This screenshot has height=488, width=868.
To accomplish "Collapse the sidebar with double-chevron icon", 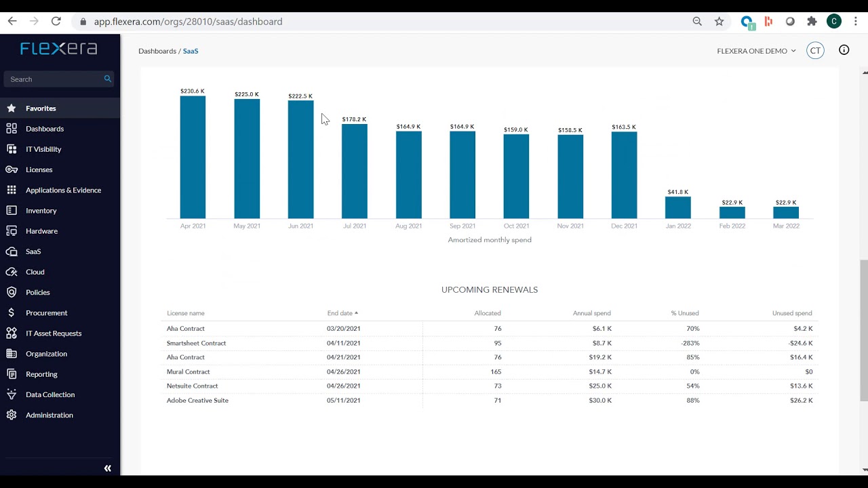I will coord(107,468).
